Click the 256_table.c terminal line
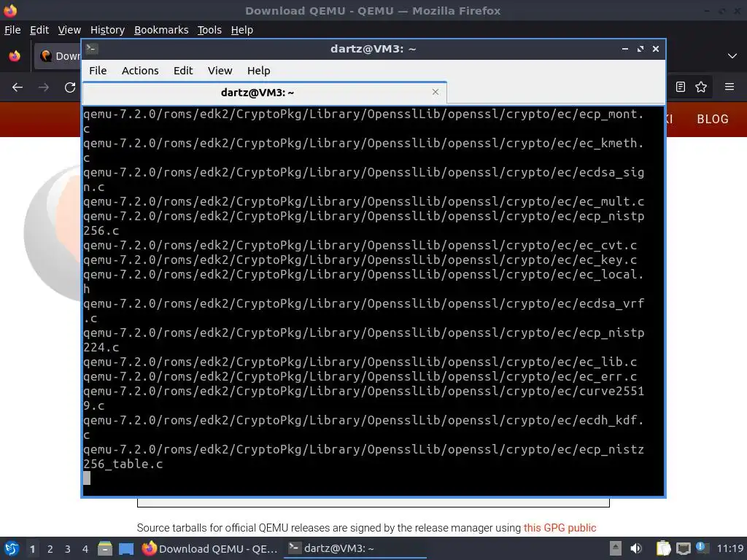The height and width of the screenshot is (560, 747). [x=123, y=464]
